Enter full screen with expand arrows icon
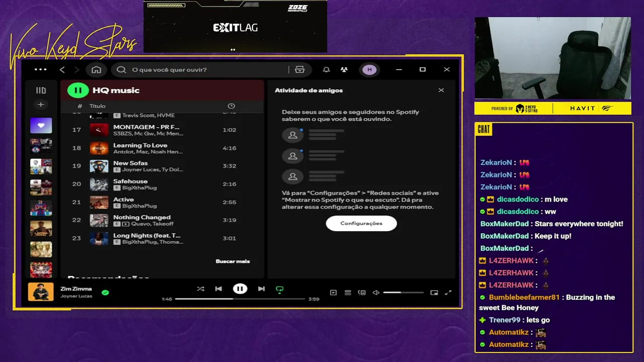644x362 pixels. point(448,293)
